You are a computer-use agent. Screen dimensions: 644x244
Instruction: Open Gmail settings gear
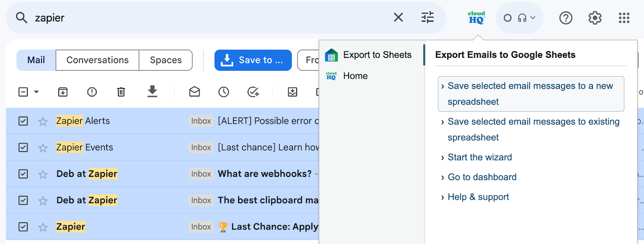[x=594, y=18]
